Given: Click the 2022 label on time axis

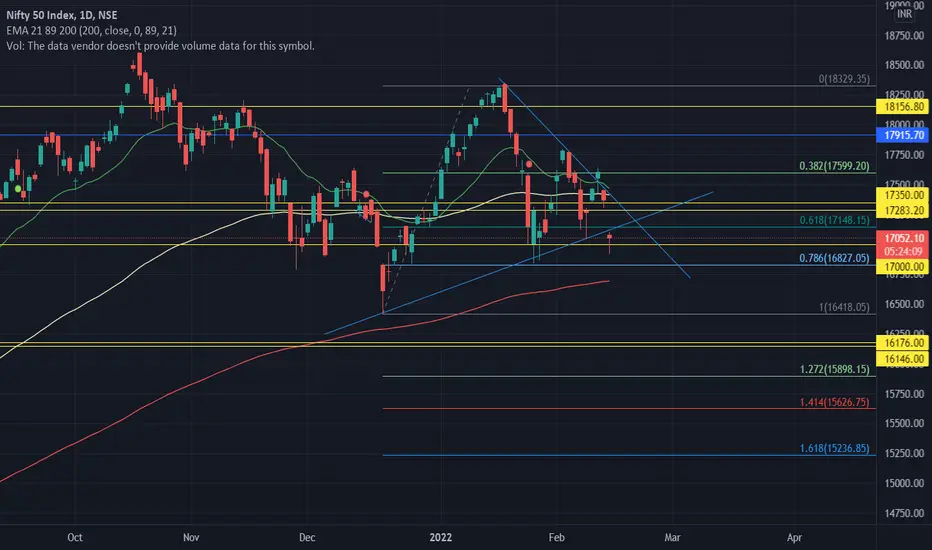Looking at the screenshot, I should [440, 538].
